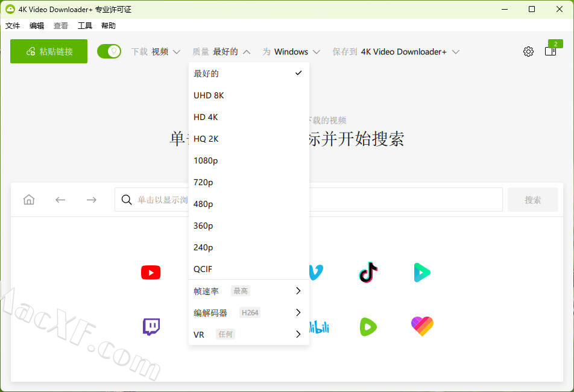Select QCIF quality
The height and width of the screenshot is (392, 574).
tap(249, 269)
